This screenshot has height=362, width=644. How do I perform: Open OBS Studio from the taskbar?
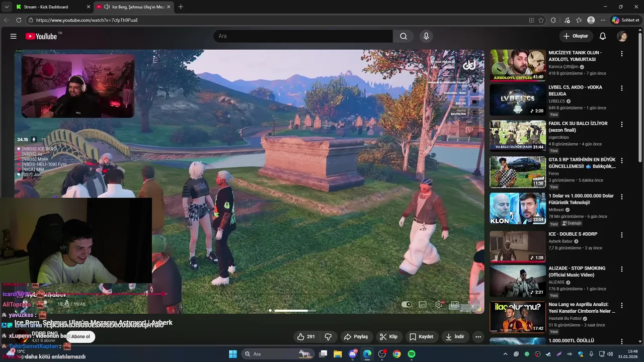click(382, 354)
